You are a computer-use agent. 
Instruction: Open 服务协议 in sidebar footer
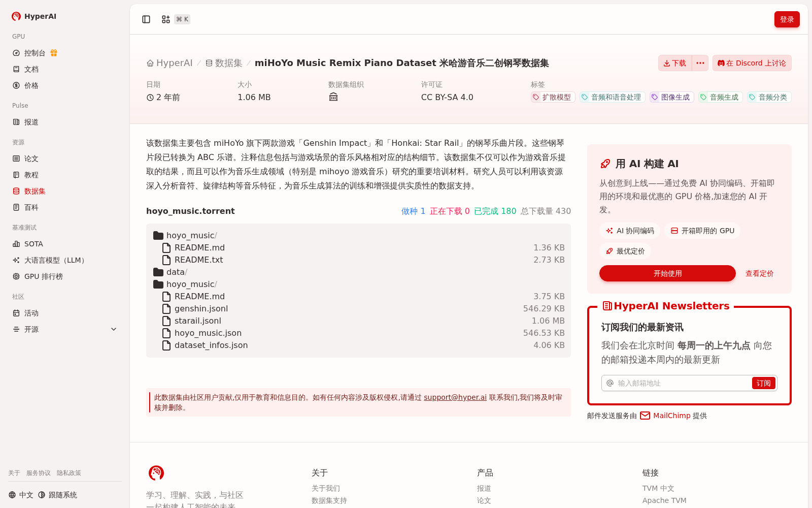tap(39, 473)
